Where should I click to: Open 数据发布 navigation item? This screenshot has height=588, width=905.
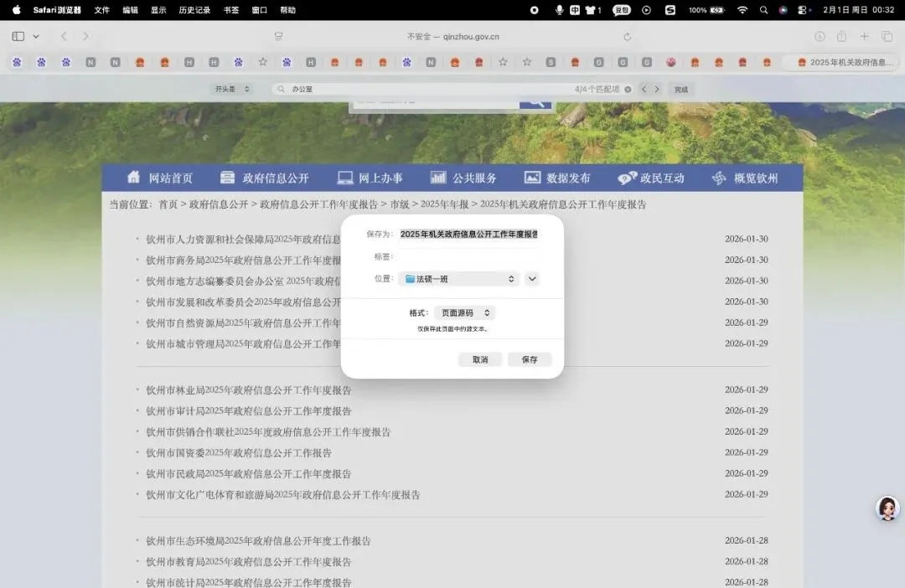coord(557,178)
